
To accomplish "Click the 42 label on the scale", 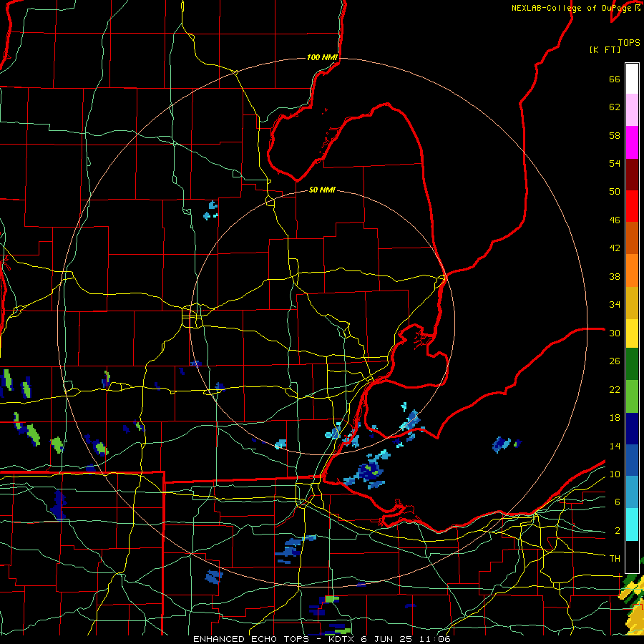I will point(615,248).
